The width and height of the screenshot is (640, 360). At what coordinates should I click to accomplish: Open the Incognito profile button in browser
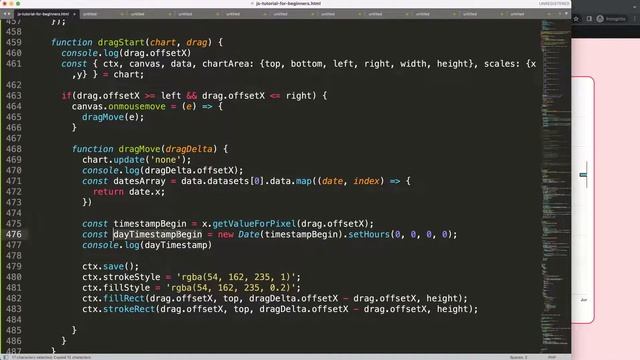click(611, 19)
